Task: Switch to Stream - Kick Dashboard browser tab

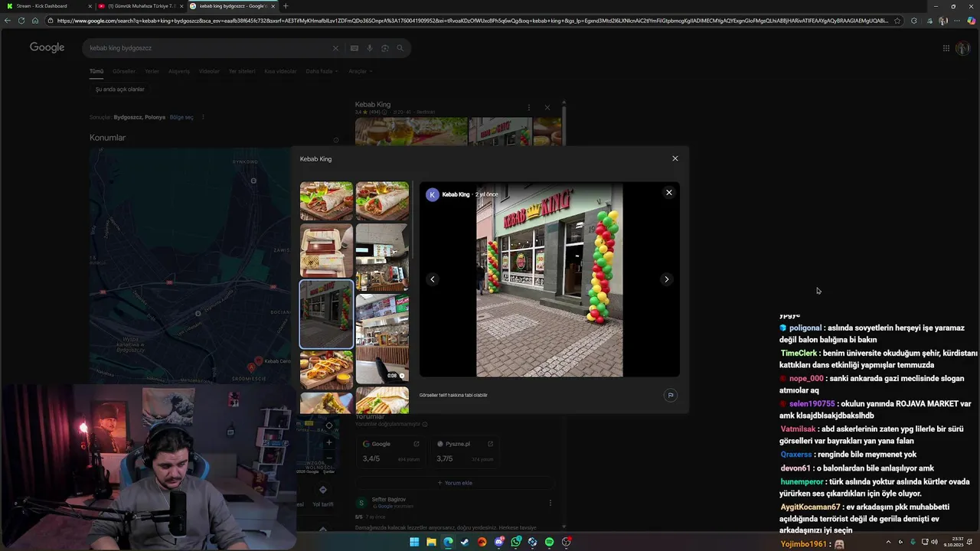Action: (x=47, y=6)
